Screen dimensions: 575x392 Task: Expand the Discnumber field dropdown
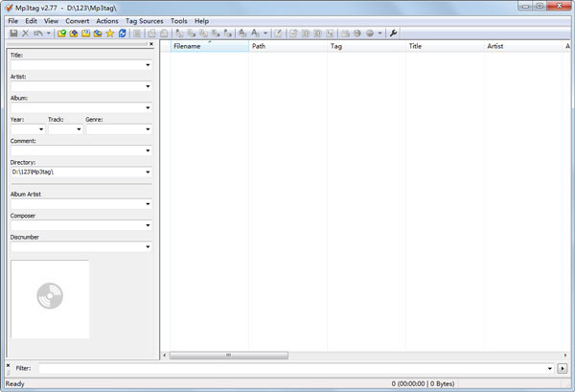click(148, 246)
